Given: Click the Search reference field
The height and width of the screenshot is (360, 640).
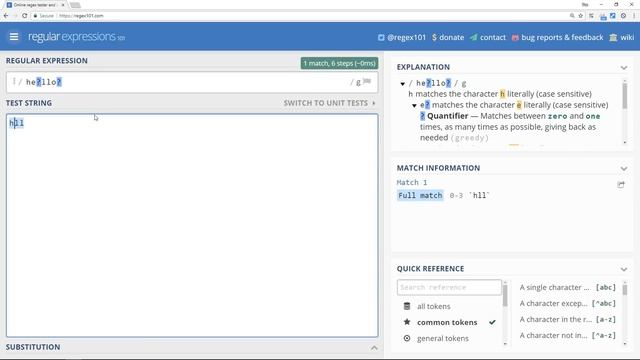Looking at the screenshot, I should click(x=449, y=287).
